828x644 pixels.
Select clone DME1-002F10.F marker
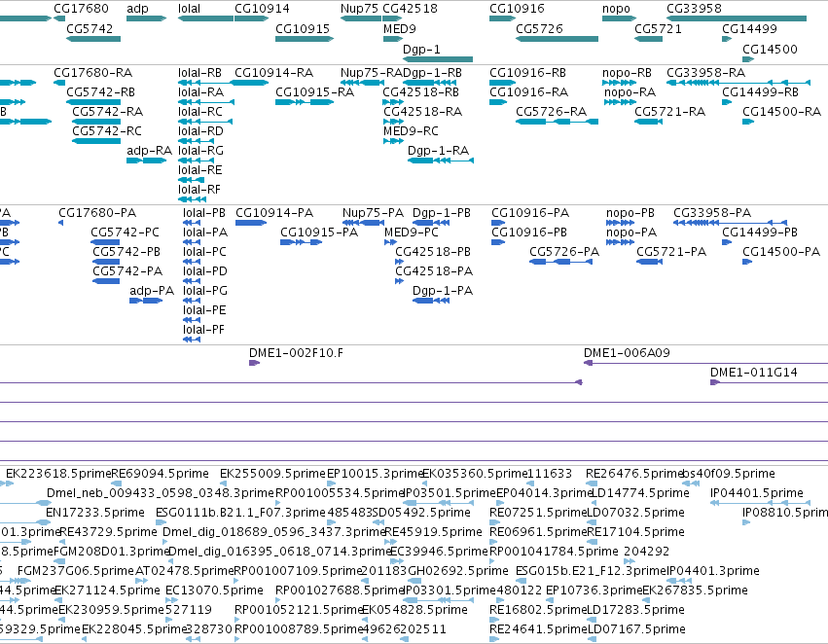pyautogui.click(x=255, y=363)
